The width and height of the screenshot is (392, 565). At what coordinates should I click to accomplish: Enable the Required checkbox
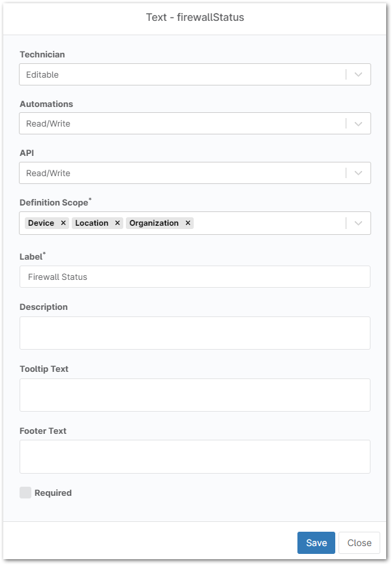pos(25,493)
